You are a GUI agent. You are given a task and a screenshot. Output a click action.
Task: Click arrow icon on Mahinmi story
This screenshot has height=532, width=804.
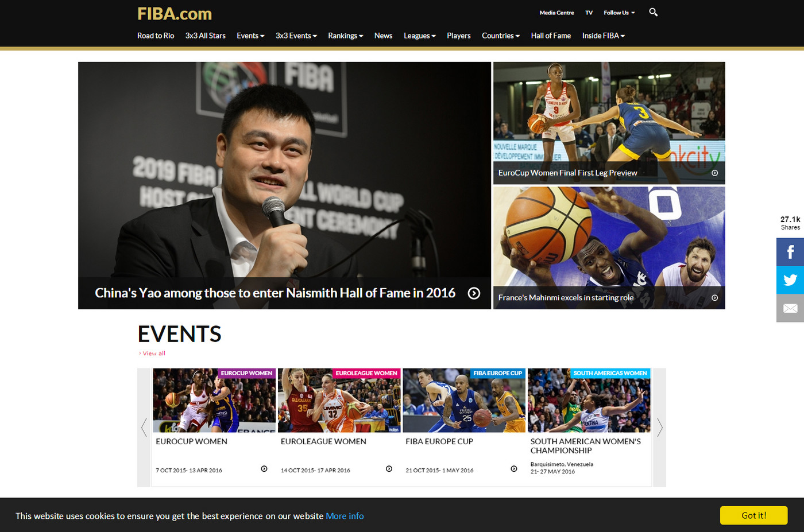715,298
